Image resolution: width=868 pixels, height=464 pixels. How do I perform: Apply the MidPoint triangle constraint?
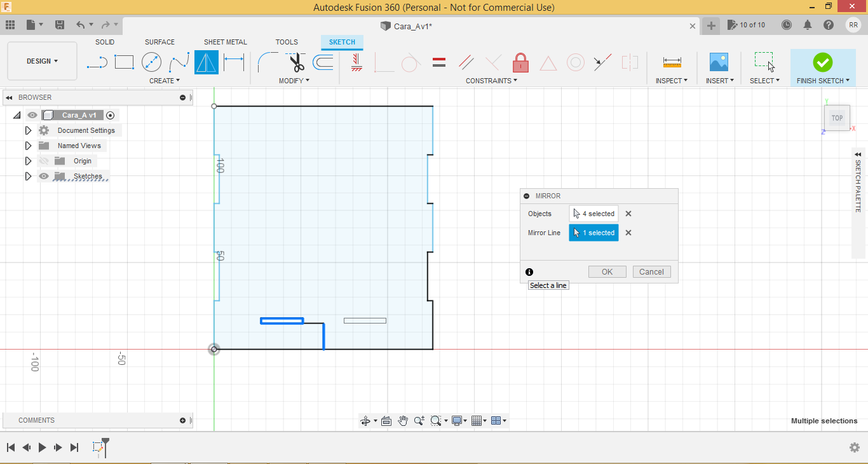click(548, 62)
